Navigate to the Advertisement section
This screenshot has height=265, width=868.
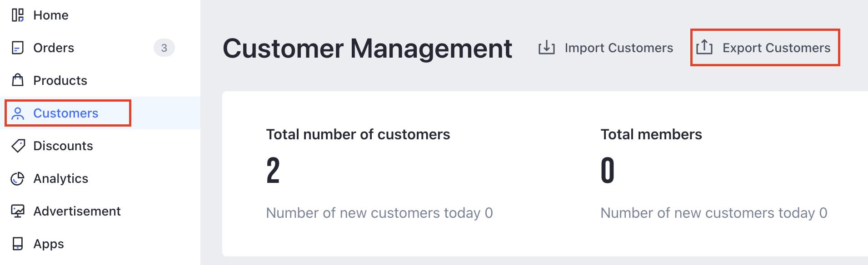(77, 211)
